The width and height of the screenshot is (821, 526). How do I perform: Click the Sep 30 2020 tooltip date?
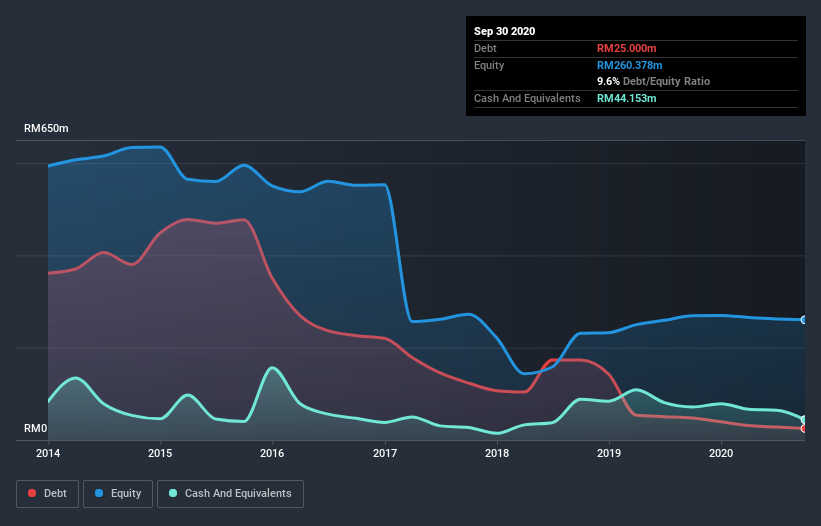tap(505, 31)
